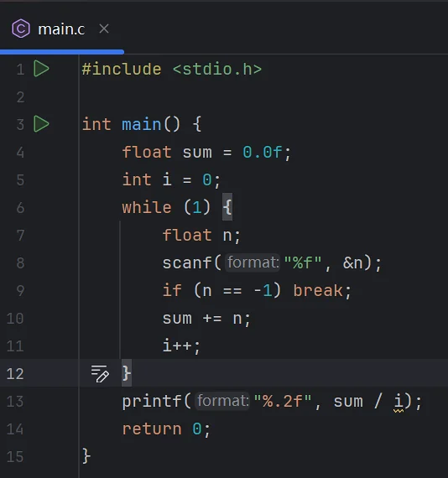
Task: Click the highlighted closing brace on line 12
Action: tap(127, 373)
